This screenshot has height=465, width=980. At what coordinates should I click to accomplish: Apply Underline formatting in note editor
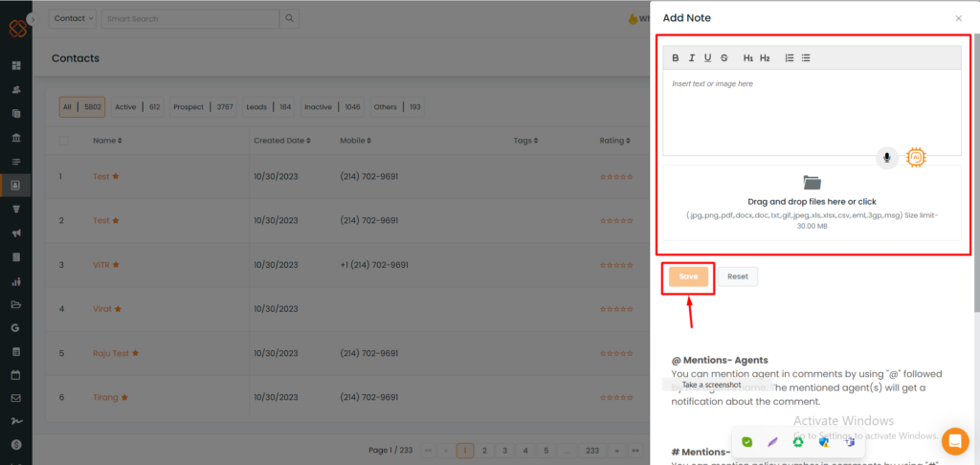coord(707,58)
